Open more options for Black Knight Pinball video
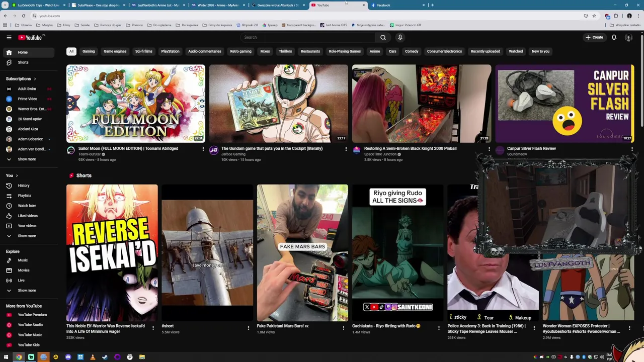 [x=489, y=149]
